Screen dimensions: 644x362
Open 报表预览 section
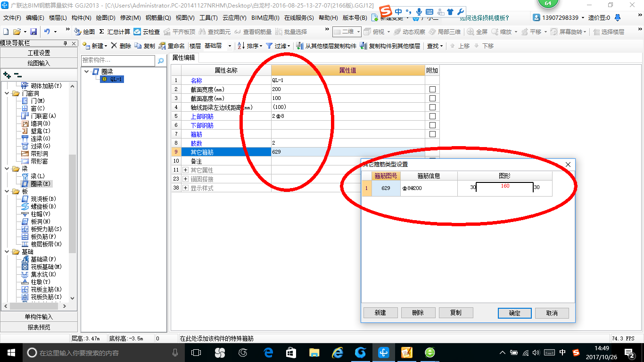coord(39,327)
